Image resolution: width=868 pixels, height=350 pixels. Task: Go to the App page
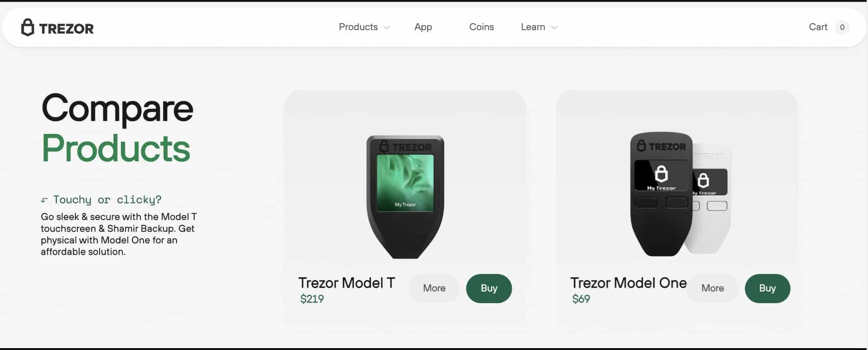423,27
